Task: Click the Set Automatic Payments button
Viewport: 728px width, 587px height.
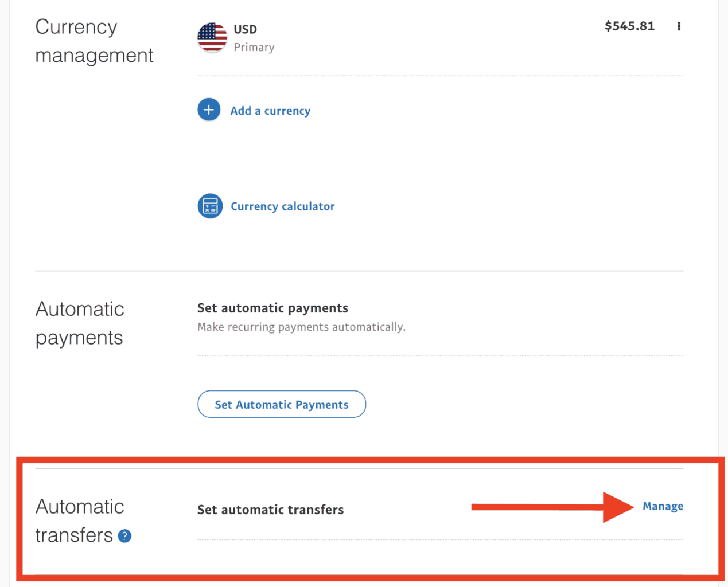Action: pyautogui.click(x=281, y=404)
